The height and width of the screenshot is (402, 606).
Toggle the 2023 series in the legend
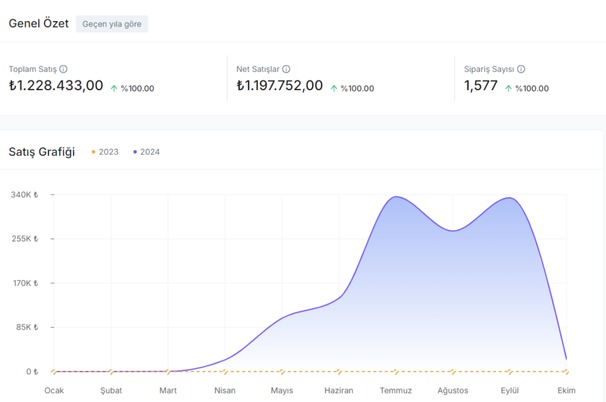(x=105, y=152)
